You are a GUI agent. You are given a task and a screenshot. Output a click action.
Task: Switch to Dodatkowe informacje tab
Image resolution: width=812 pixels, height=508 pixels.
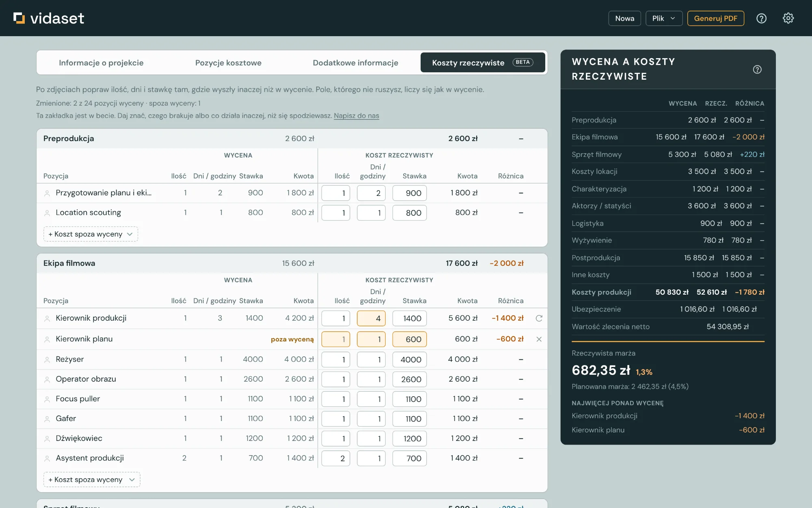[355, 63]
